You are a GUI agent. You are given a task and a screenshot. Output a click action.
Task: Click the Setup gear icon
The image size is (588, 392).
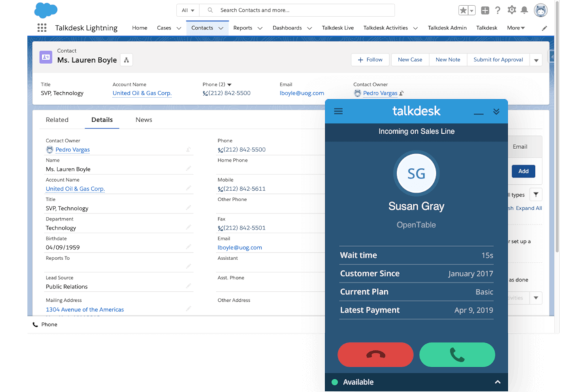click(513, 10)
